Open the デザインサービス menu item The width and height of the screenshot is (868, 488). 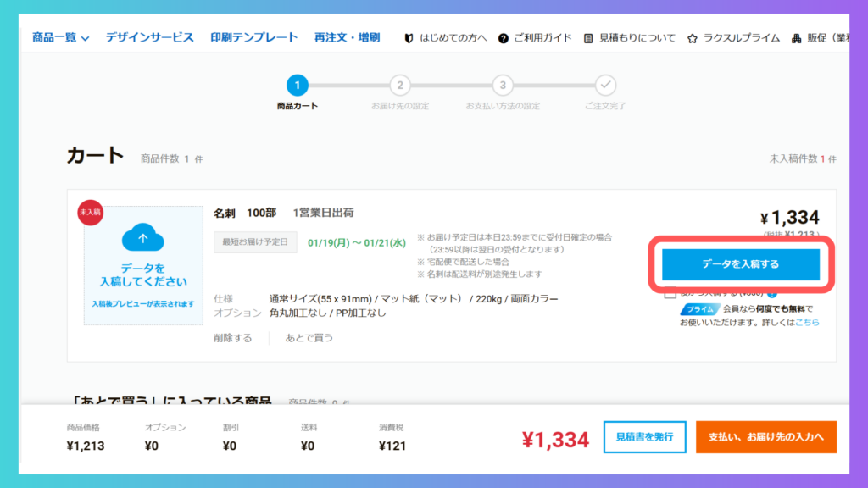[x=149, y=37]
